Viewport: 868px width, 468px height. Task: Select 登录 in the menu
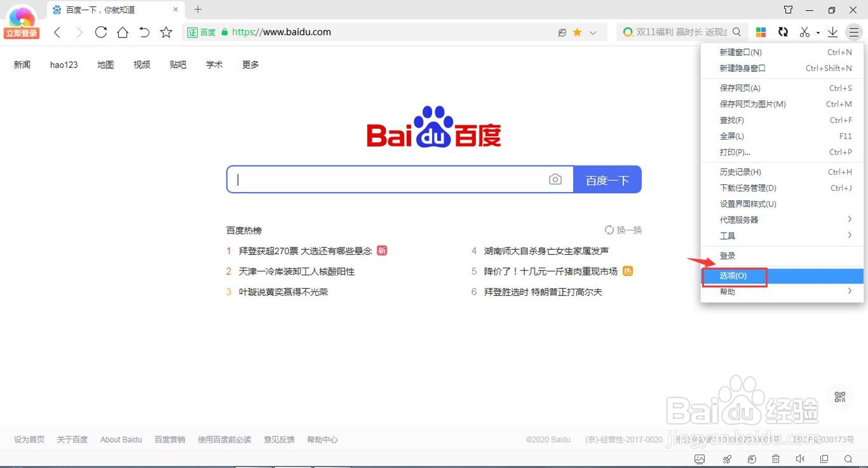tap(782, 256)
